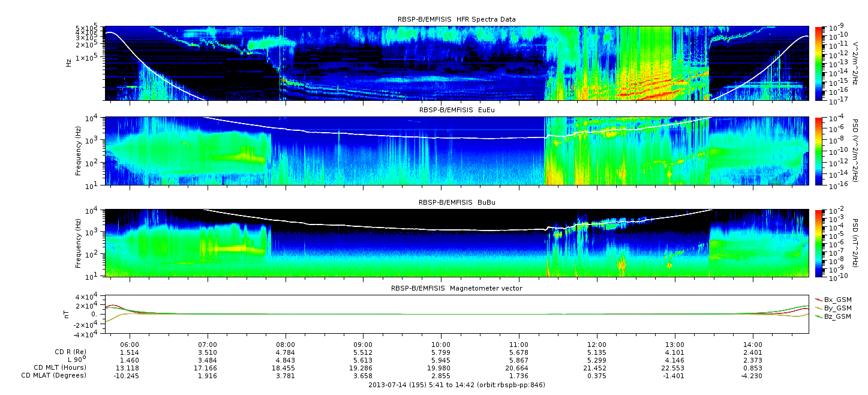The width and height of the screenshot is (868, 395).
Task: Click the magnetometer nT axis label
Action: coord(68,314)
